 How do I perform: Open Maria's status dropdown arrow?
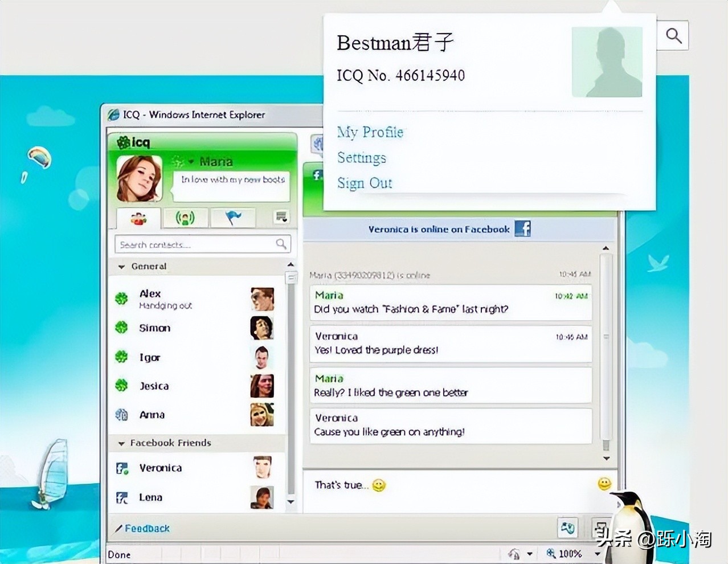(x=191, y=161)
